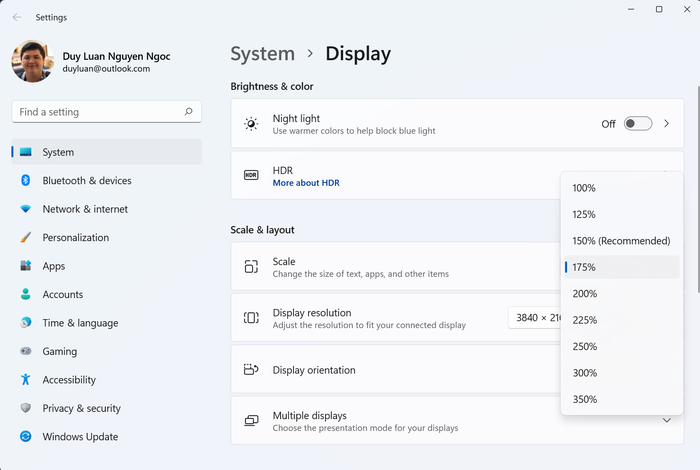Click the back arrow in title bar
This screenshot has width=700, height=470.
17,17
